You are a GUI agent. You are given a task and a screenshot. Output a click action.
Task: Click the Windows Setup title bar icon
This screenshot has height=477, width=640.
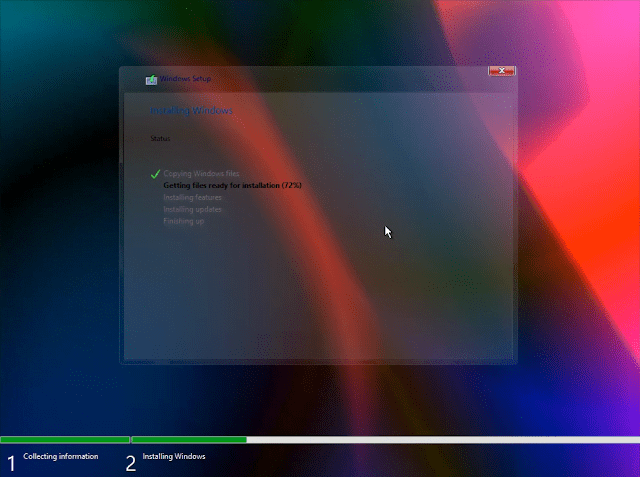click(151, 79)
